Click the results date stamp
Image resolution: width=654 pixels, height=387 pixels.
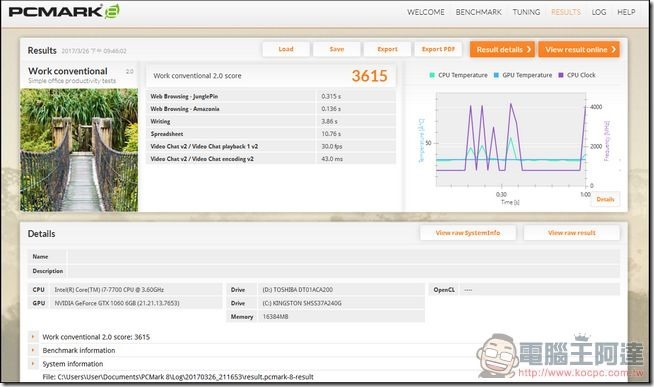click(94, 51)
